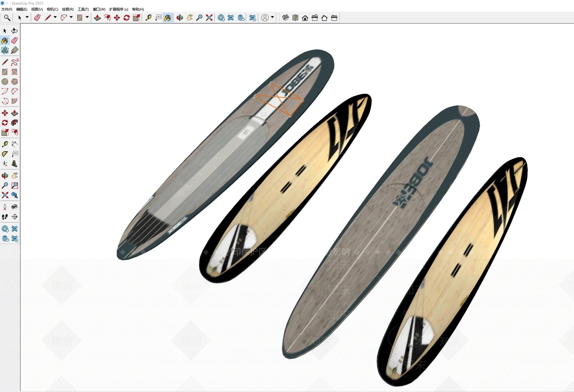
Task: Activate the Zoom Window tool
Action: (14, 185)
